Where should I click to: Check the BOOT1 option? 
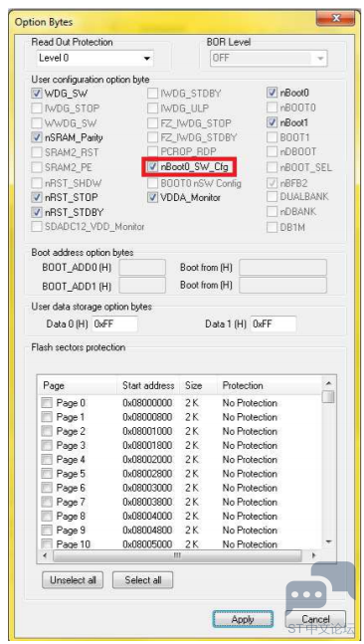tap(272, 137)
